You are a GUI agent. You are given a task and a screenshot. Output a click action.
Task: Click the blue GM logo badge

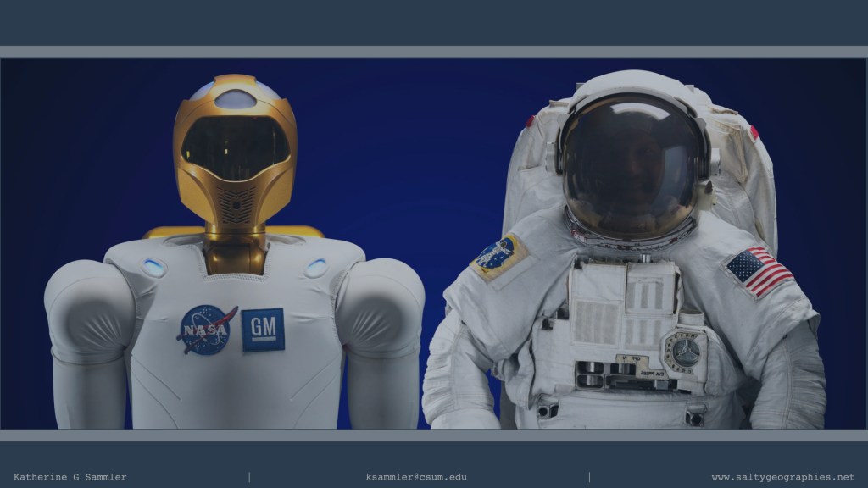tap(263, 330)
